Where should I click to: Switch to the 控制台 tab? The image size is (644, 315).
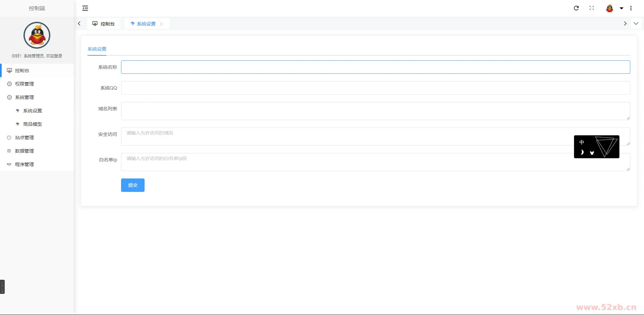(x=104, y=24)
